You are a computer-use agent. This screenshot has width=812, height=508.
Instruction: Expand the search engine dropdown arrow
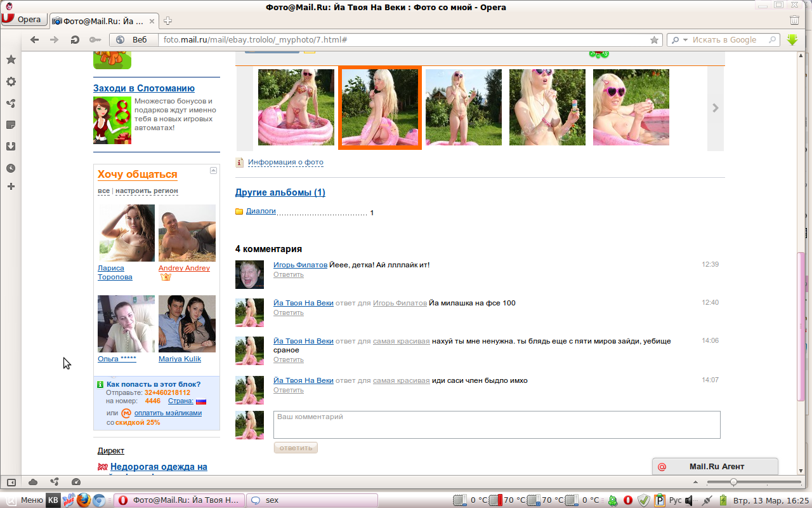click(x=685, y=40)
